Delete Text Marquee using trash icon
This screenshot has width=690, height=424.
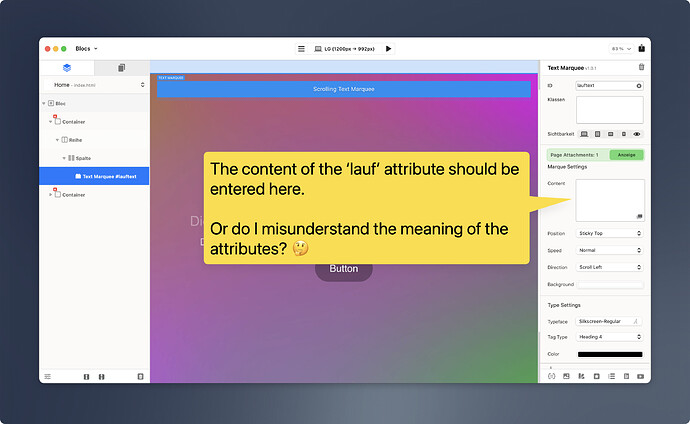tap(641, 67)
